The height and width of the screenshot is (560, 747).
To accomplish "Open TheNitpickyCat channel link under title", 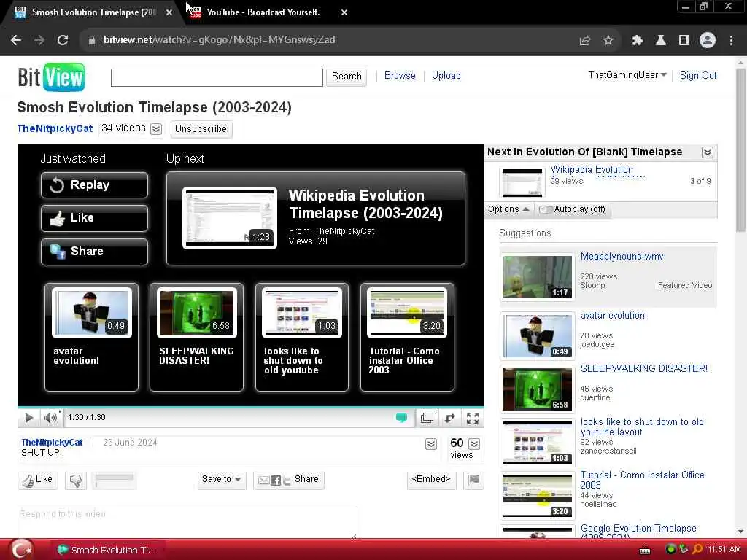I will [55, 128].
